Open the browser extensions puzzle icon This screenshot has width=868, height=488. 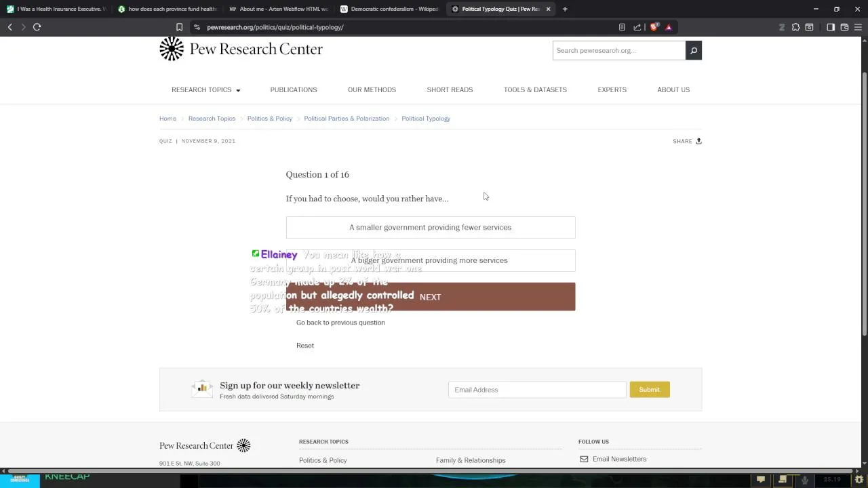click(795, 27)
